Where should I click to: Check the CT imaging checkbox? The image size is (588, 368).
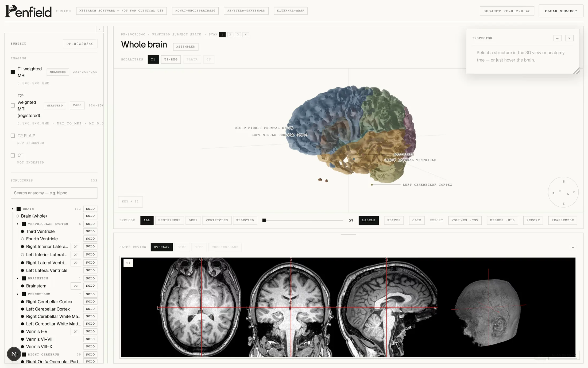[x=13, y=155]
